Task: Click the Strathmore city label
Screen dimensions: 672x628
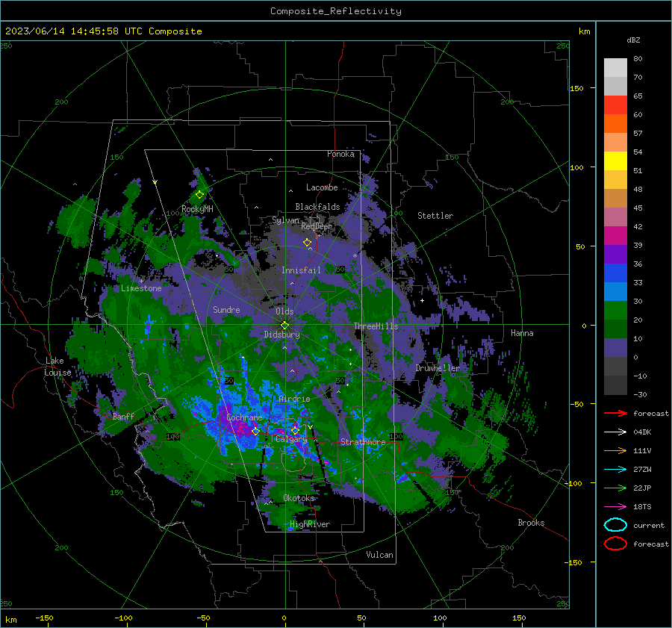Action: tap(363, 441)
